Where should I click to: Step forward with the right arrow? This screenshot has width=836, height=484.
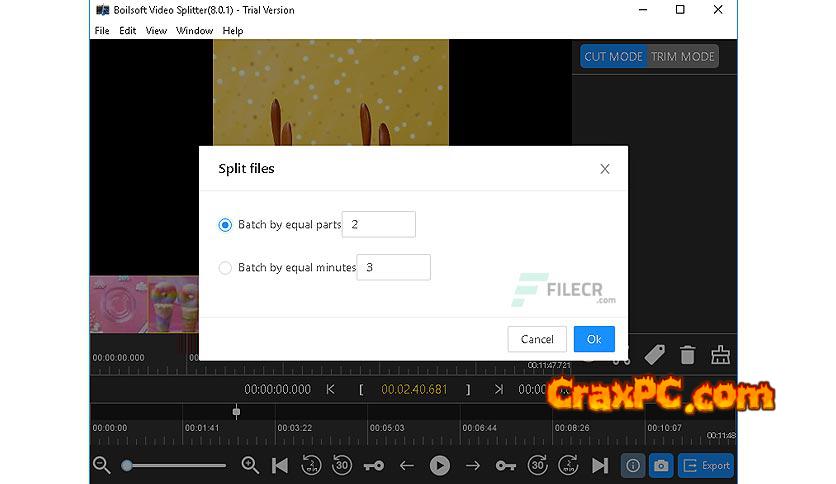tap(473, 465)
